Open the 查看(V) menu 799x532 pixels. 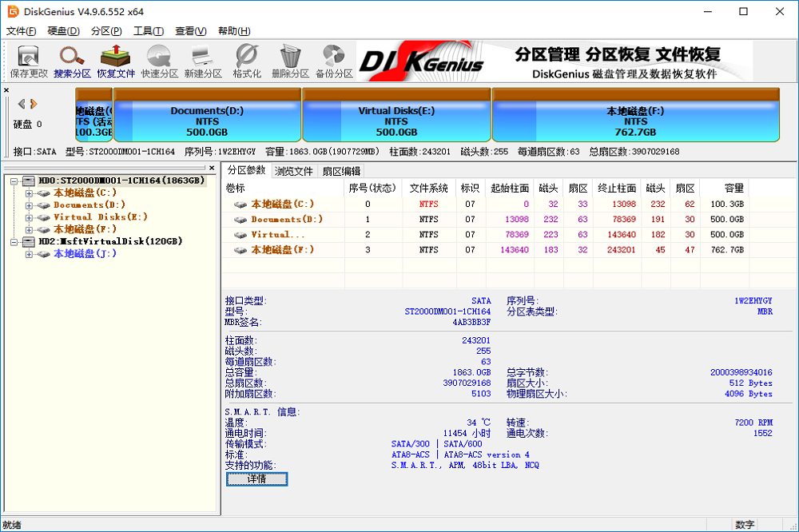tap(191, 31)
